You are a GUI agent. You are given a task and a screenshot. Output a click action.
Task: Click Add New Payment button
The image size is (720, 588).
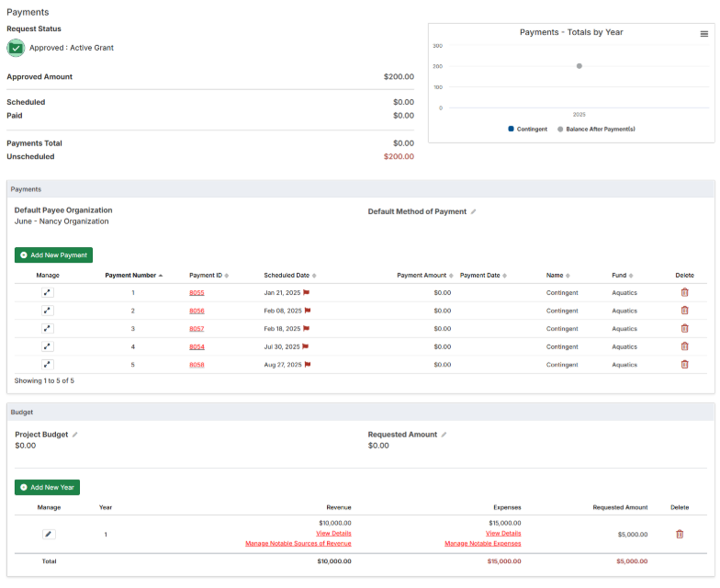(53, 255)
